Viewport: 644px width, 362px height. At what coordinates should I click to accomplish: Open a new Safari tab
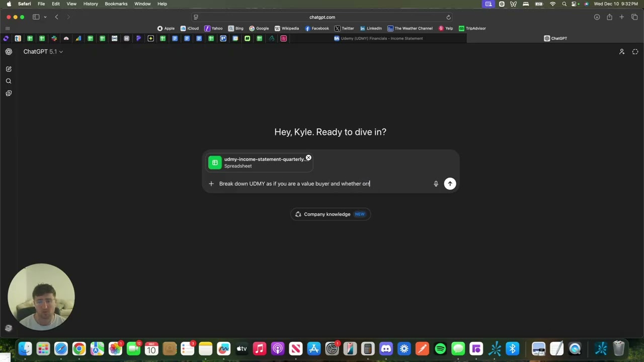point(621,17)
